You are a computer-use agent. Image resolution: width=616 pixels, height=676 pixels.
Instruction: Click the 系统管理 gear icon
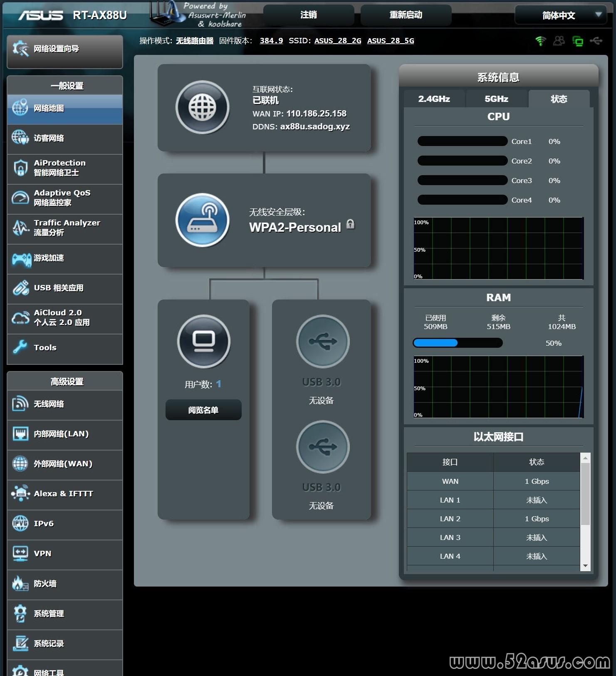(x=20, y=613)
